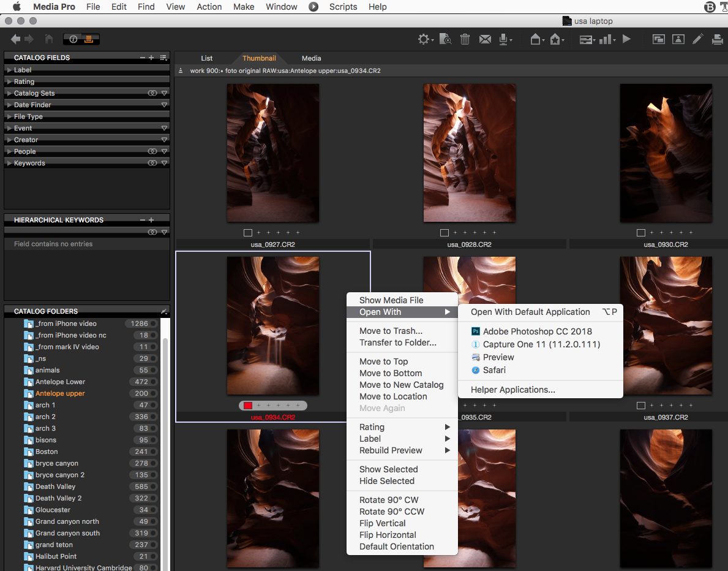Switch to the Info panel icon
Viewport: 728px width, 571px height.
(x=73, y=39)
